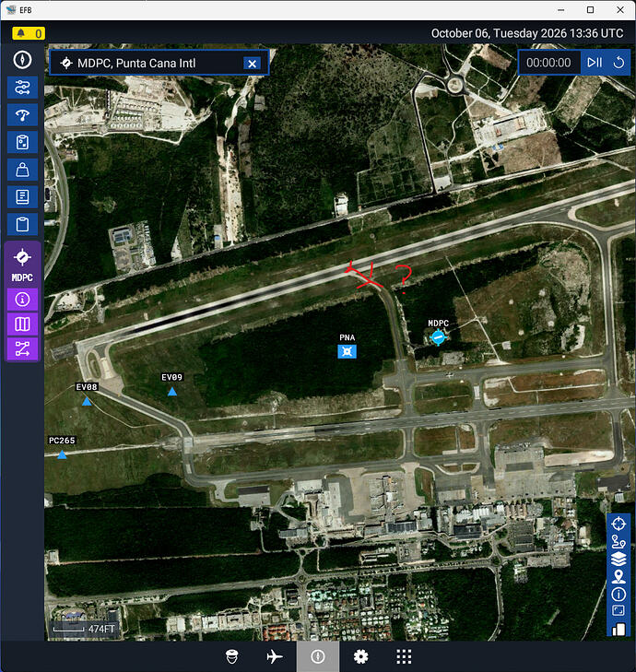Click the 474FT map scale indicator
Image resolution: width=636 pixels, height=672 pixels.
pos(85,629)
